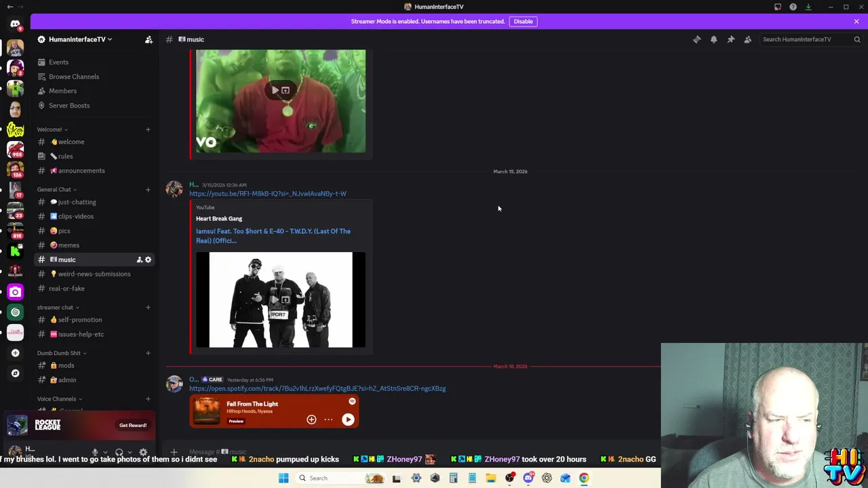Screen dimensions: 868x488
Task: Open Iamsu! T.W.D.Y. video title link
Action: (273, 236)
